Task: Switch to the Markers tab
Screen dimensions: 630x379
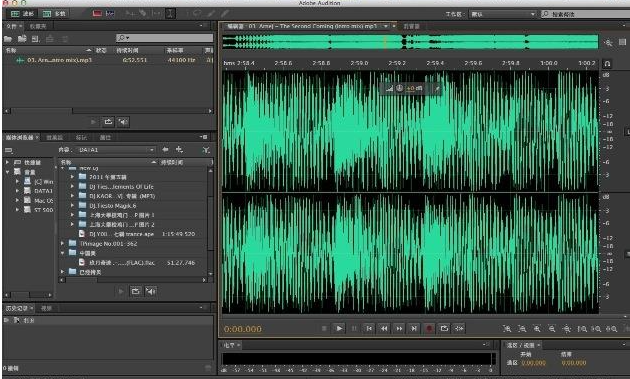Action: [81, 137]
